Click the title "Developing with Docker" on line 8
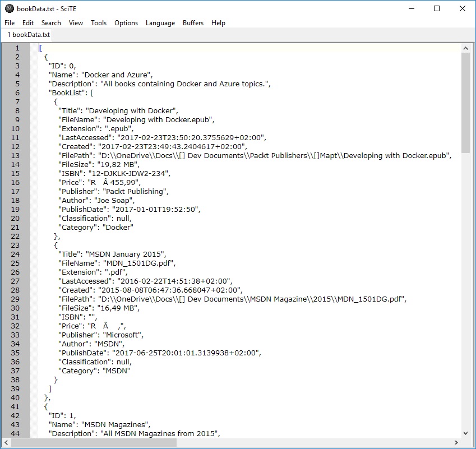 click(131, 111)
